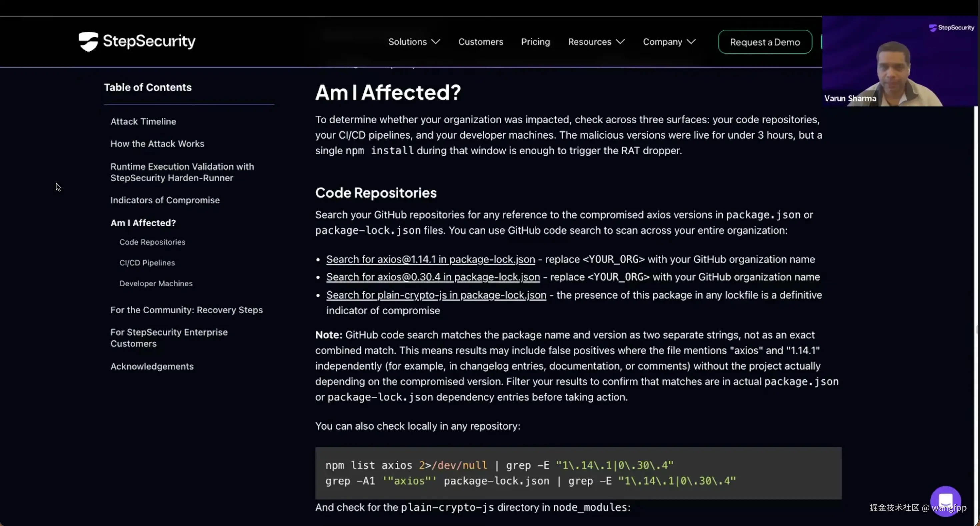Go to Indicators of Compromise section

click(165, 200)
